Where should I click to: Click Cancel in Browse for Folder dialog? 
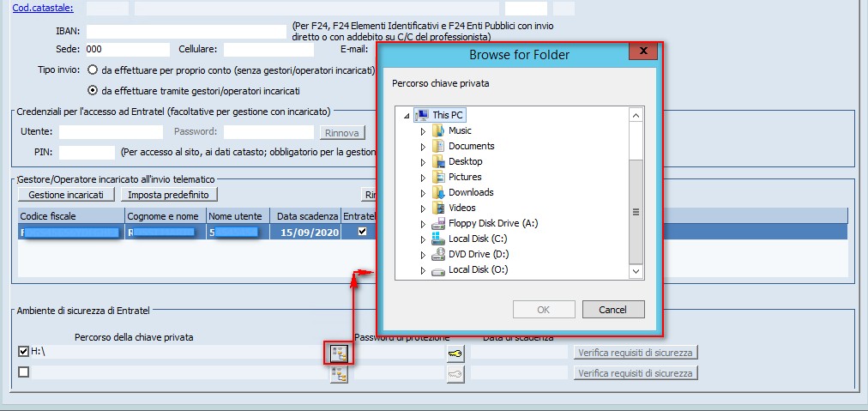(x=612, y=310)
